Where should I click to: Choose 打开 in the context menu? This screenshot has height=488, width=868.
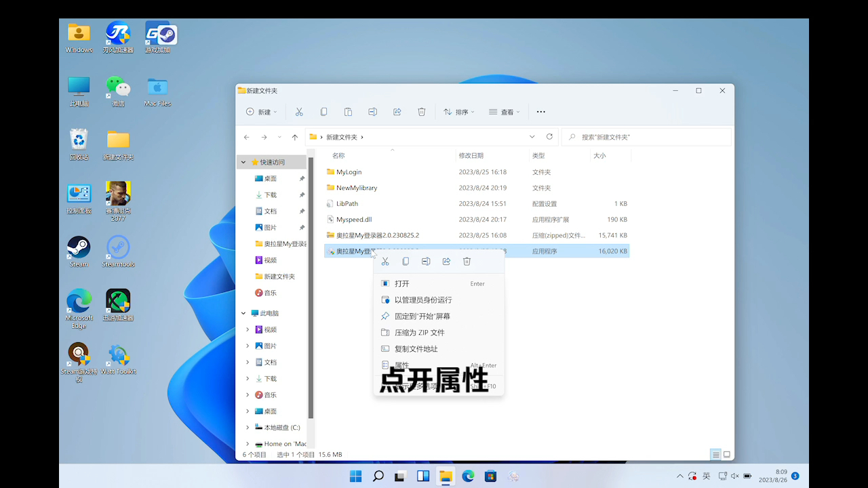[439, 284]
